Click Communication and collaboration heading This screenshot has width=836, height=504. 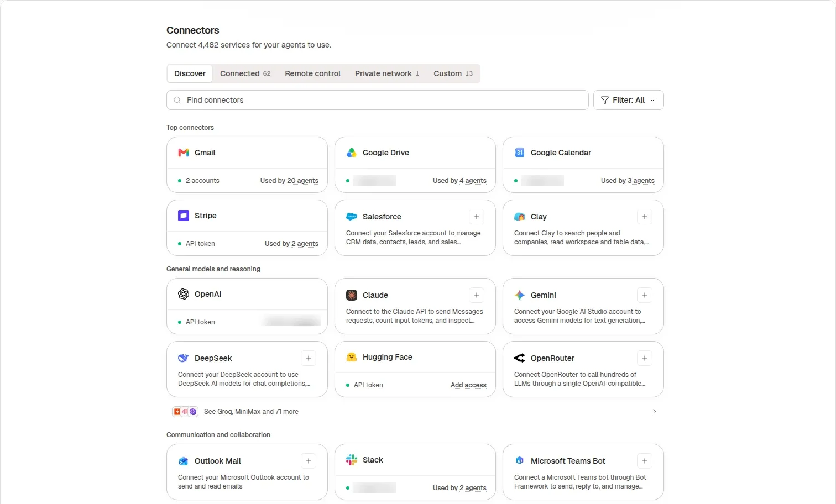[x=218, y=435]
